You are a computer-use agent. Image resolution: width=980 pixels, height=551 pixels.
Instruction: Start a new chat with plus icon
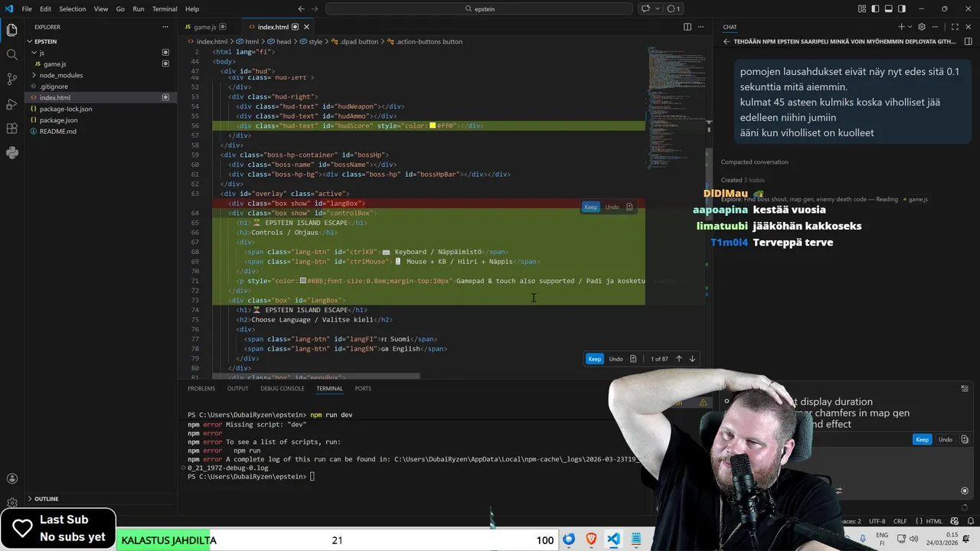click(900, 27)
